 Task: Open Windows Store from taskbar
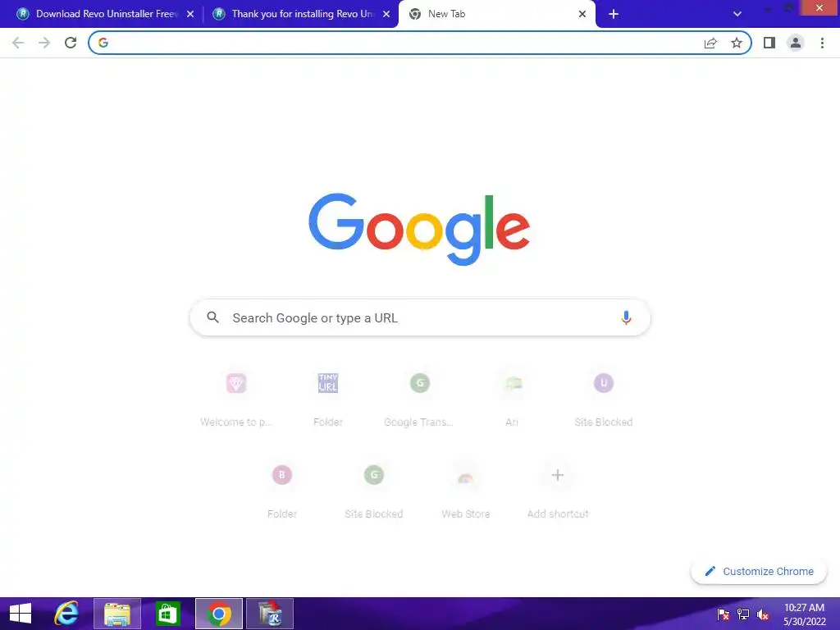click(x=167, y=614)
